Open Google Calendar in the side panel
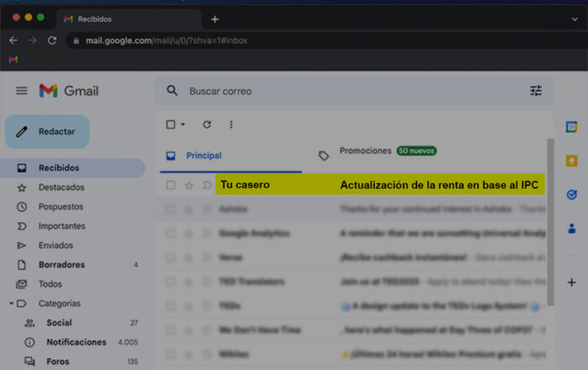 click(571, 127)
